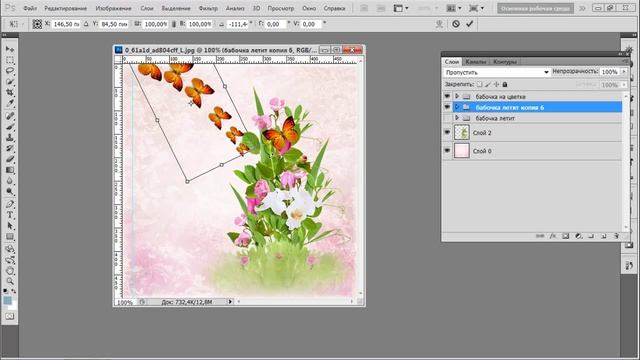Screen dimensions: 640x360
Task: Select the Eraser tool
Action: pos(10,159)
